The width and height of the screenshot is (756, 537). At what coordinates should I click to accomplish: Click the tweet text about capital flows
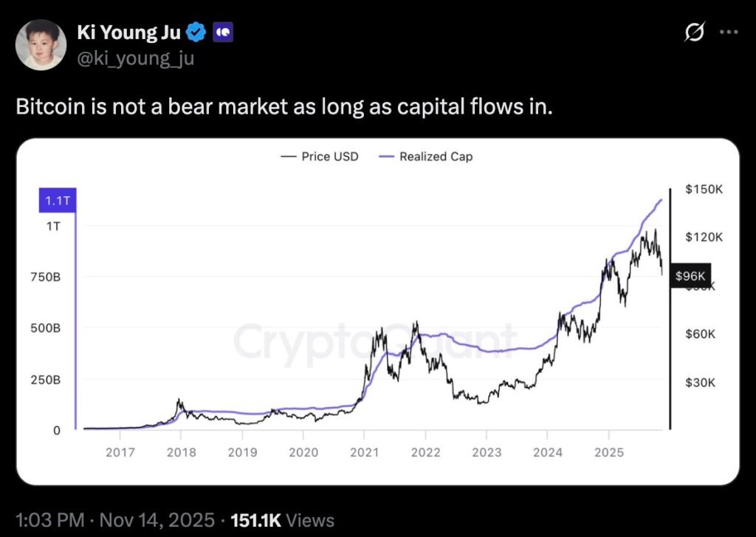(x=284, y=107)
